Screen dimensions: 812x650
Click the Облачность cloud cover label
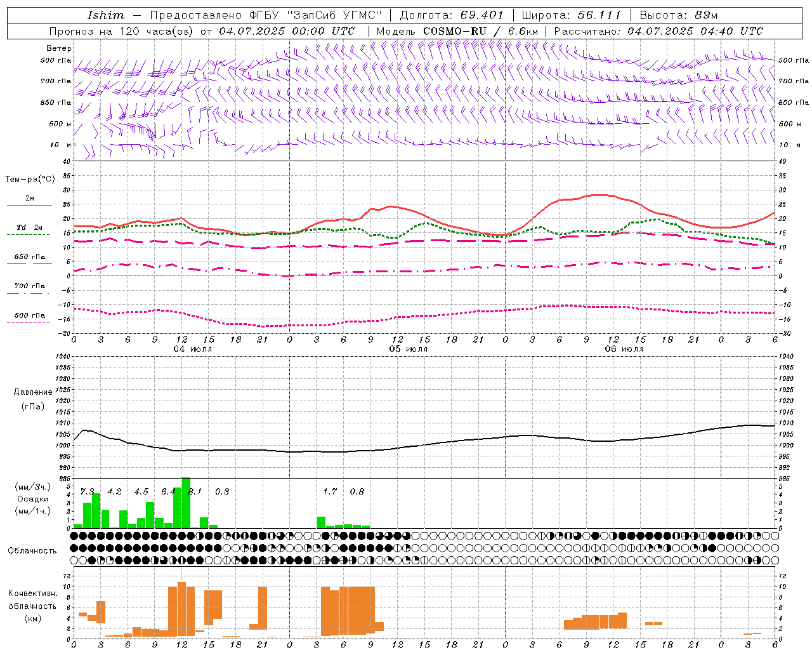coord(32,551)
